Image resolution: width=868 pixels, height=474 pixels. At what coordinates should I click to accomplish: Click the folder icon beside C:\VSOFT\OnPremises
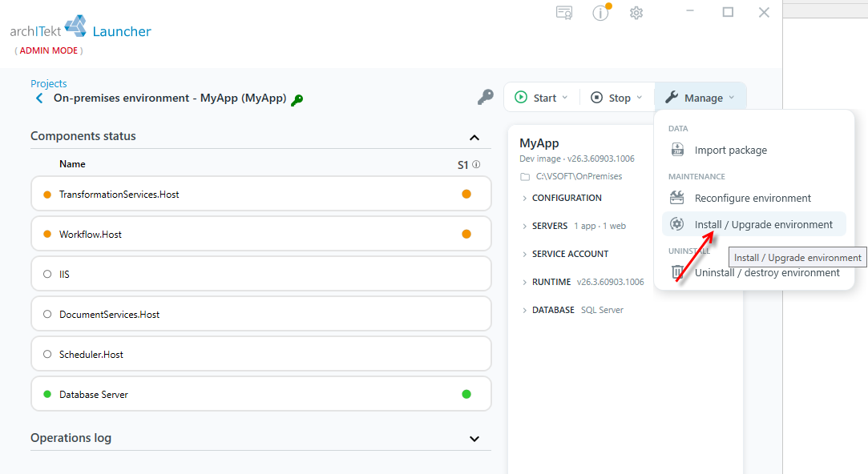click(x=525, y=177)
